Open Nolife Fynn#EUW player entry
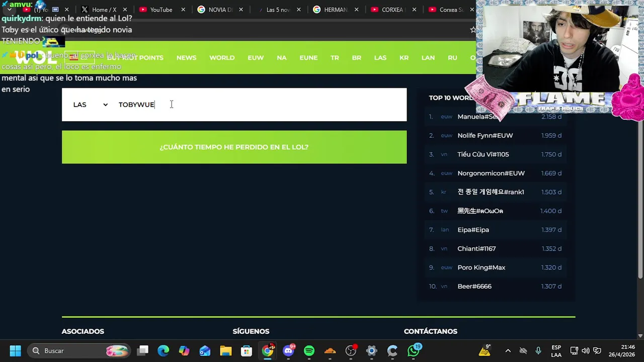The width and height of the screenshot is (644, 362). (495, 135)
